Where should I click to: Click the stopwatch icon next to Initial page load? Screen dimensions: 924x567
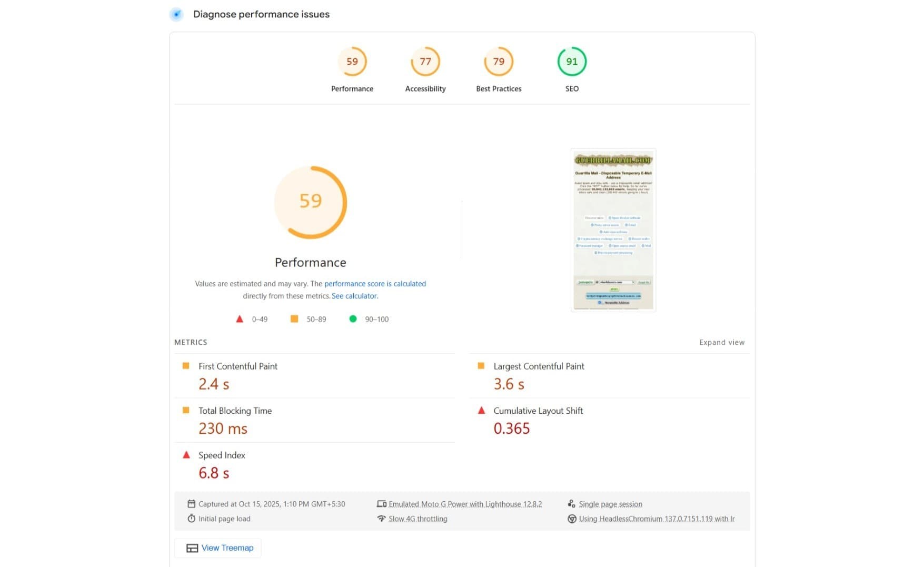pyautogui.click(x=191, y=519)
